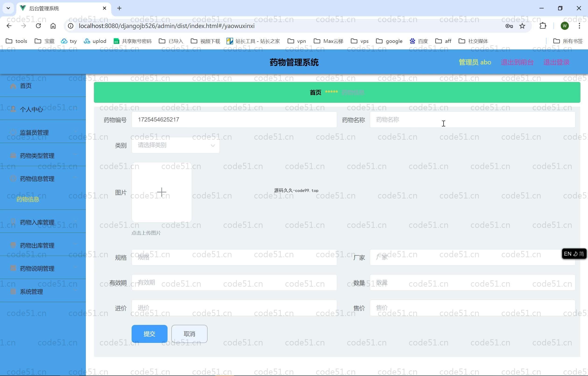Reload the page with refresh icon
Viewport: 588px width, 376px height.
[x=38, y=26]
